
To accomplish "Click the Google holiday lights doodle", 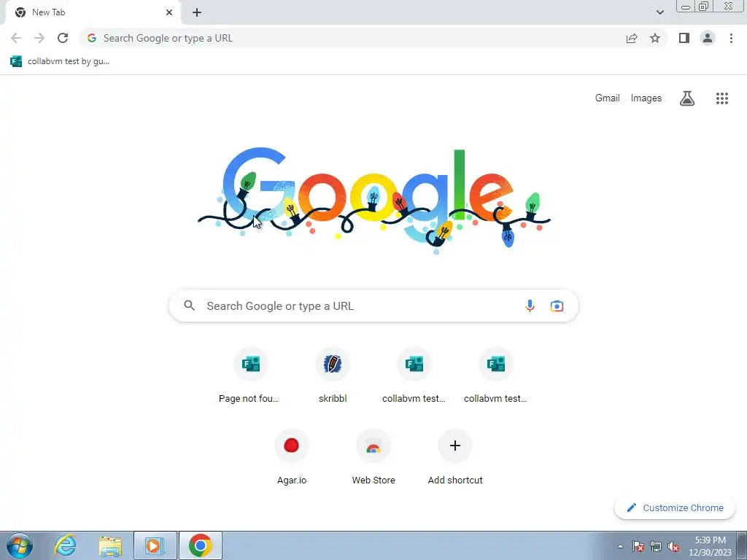I will click(374, 200).
